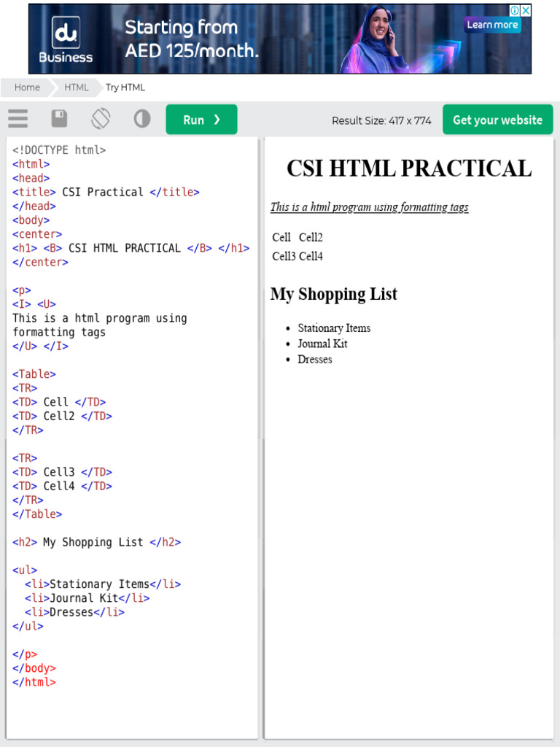Screen dimensions: 560x747
Task: Click Cell4 in the result table
Action: click(x=311, y=256)
